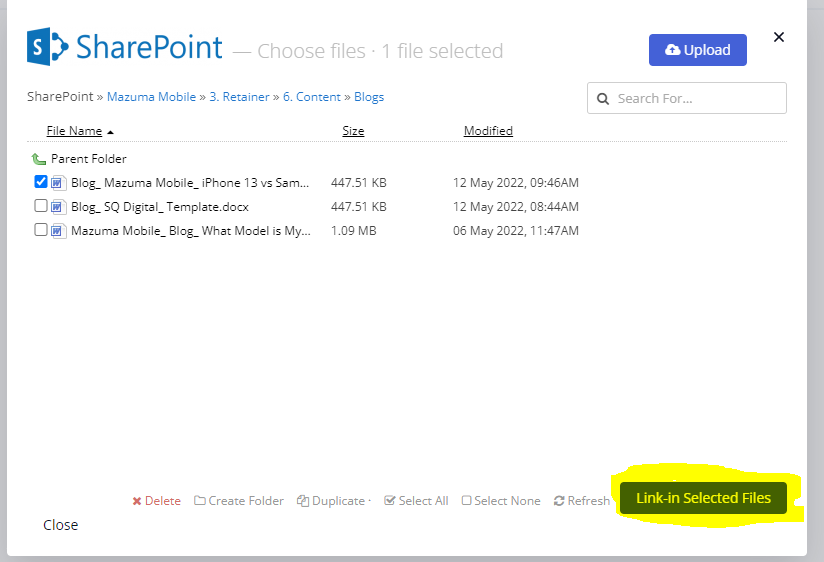Click the Create Folder action

coord(239,501)
